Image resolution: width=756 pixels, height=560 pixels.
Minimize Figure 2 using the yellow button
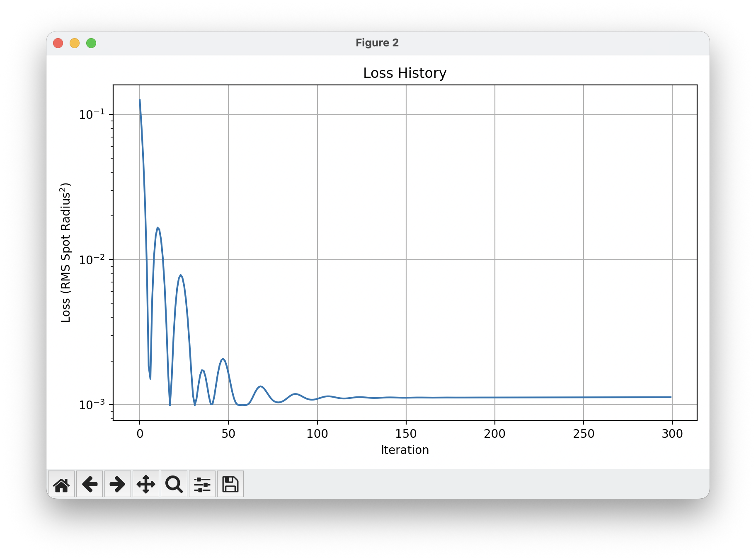[x=75, y=43]
